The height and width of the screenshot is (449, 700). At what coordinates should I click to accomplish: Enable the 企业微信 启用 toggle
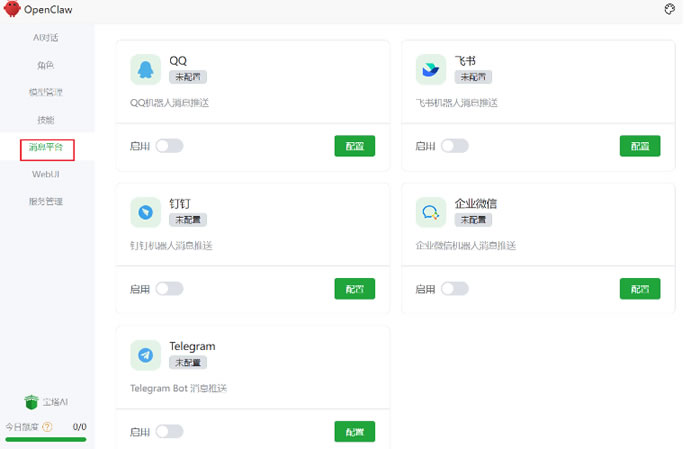pos(455,289)
